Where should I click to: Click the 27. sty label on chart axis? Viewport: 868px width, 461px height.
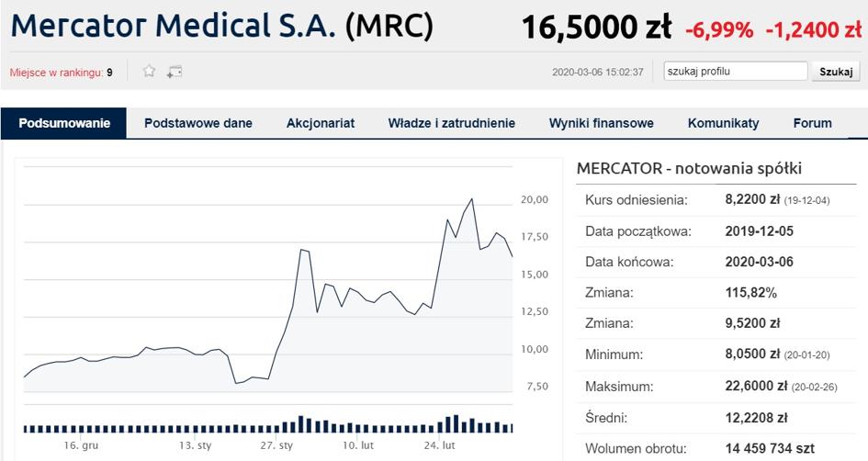click(276, 445)
